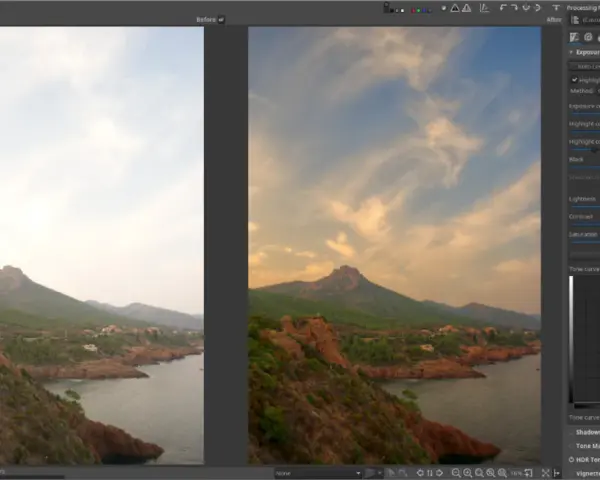
Task: Open the profile selector next to After
Action: pos(584,20)
